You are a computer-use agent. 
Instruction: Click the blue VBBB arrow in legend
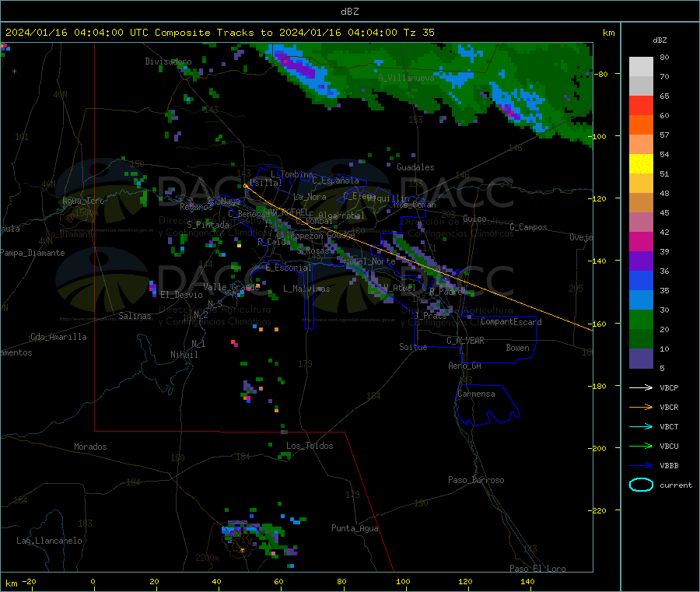tap(641, 465)
